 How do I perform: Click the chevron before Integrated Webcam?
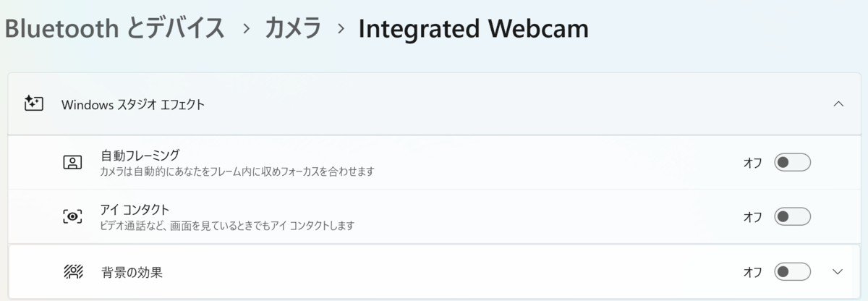(341, 29)
